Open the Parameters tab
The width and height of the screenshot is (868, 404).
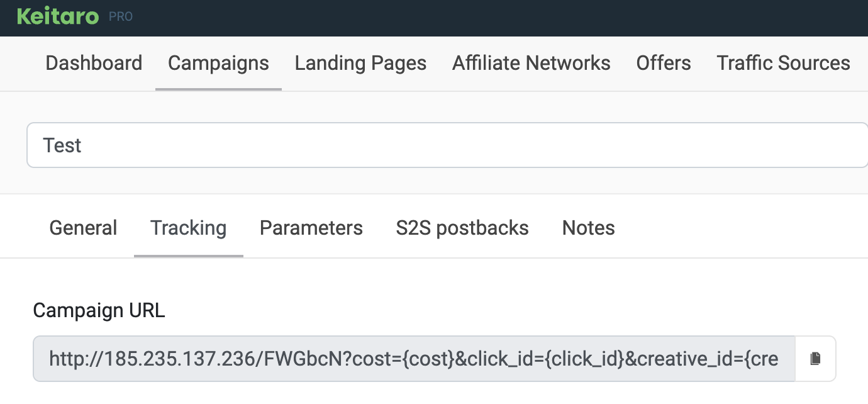click(311, 228)
